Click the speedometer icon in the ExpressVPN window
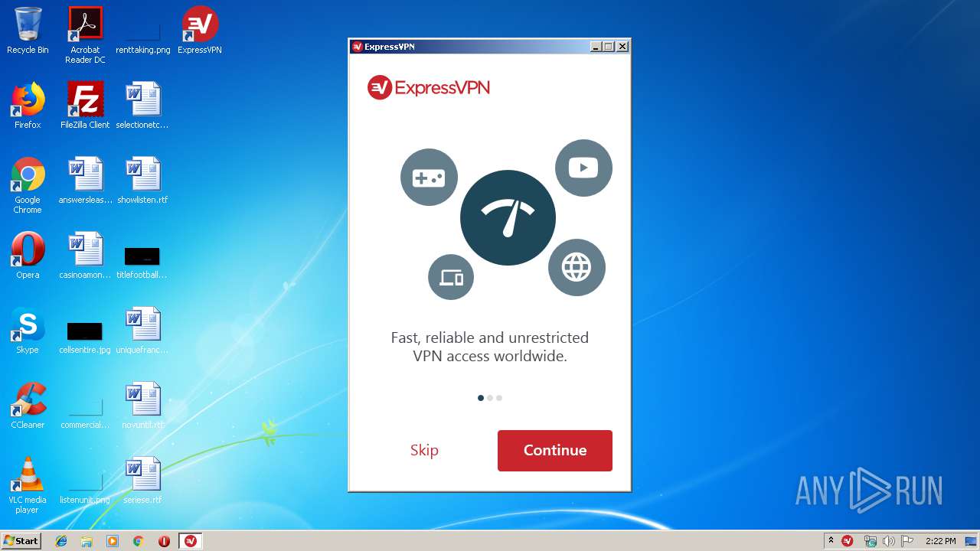980x551 pixels. (508, 217)
